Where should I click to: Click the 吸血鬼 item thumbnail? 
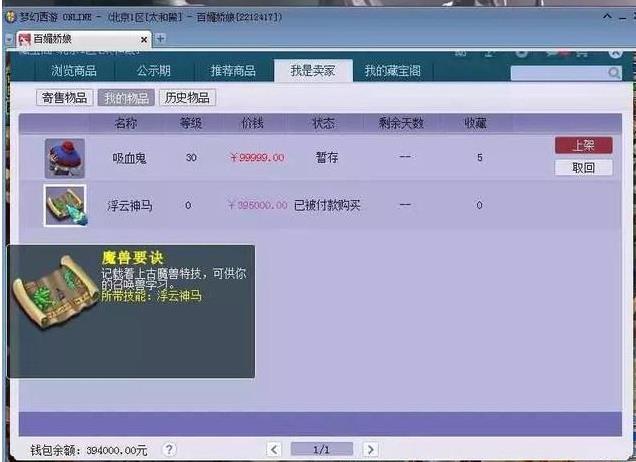[x=64, y=158]
